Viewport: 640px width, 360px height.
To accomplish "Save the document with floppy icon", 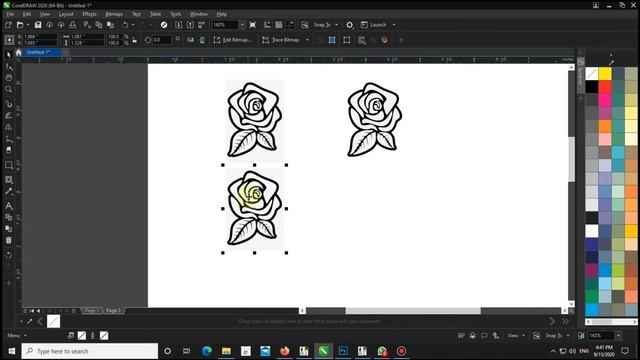I will coord(38,25).
